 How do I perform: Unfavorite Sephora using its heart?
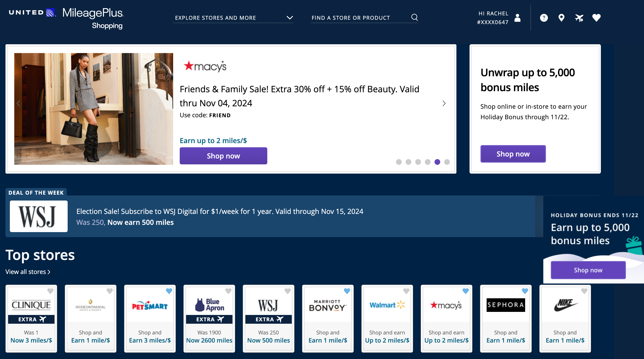525,291
